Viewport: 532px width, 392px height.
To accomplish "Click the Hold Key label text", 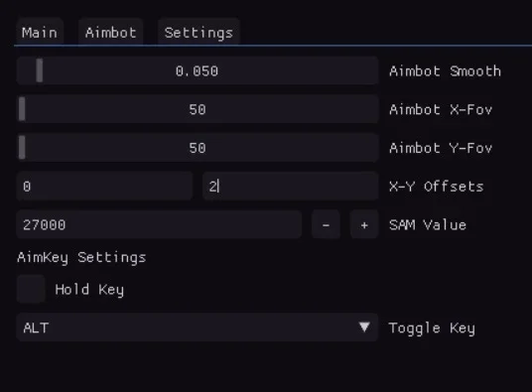I will pyautogui.click(x=89, y=290).
